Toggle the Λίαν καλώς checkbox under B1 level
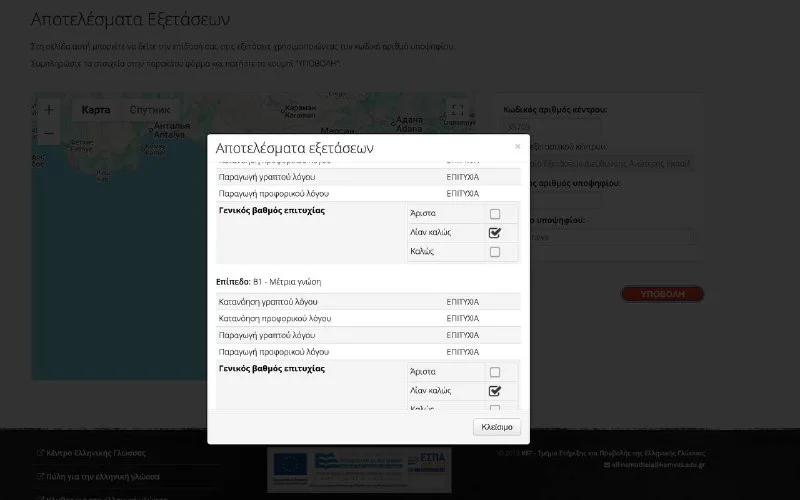Viewport: 800px width, 500px height. tap(494, 391)
